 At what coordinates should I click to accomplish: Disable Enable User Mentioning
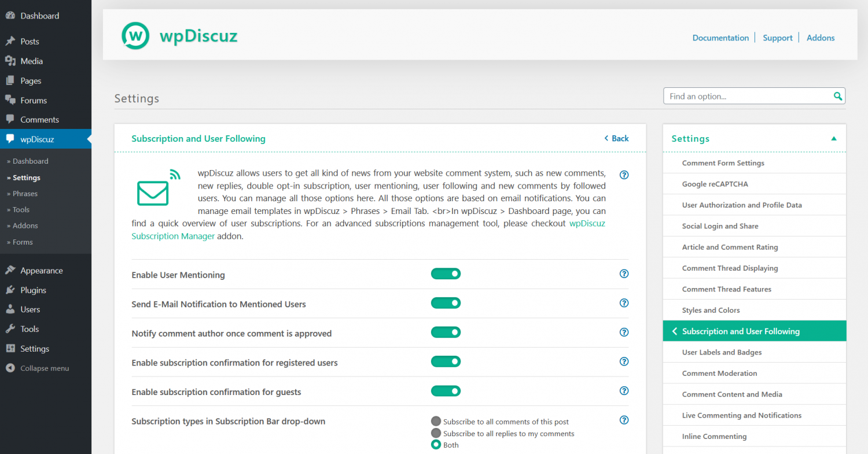coord(446,274)
